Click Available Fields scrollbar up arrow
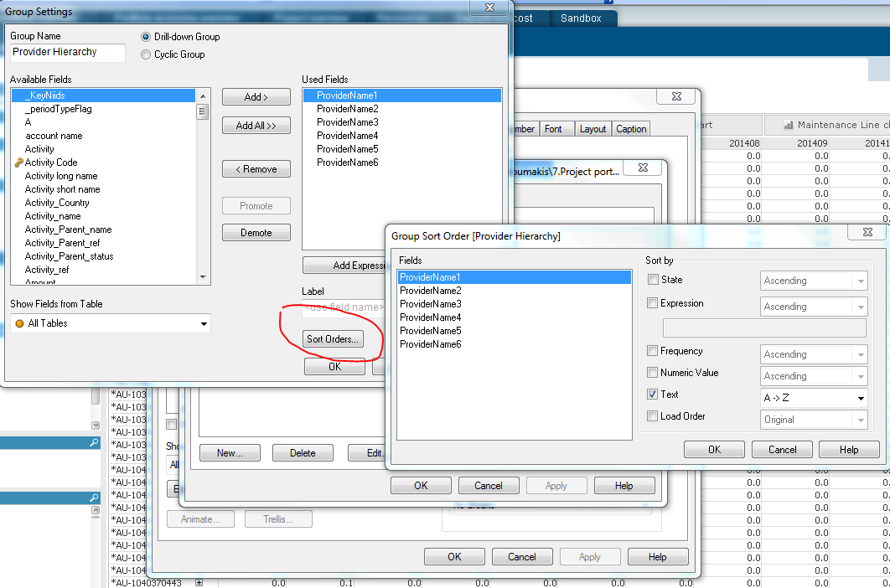The height and width of the screenshot is (588, 890). (203, 96)
